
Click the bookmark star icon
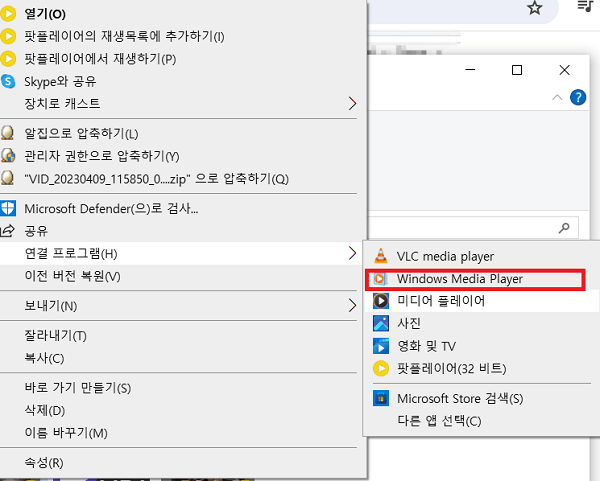534,7
